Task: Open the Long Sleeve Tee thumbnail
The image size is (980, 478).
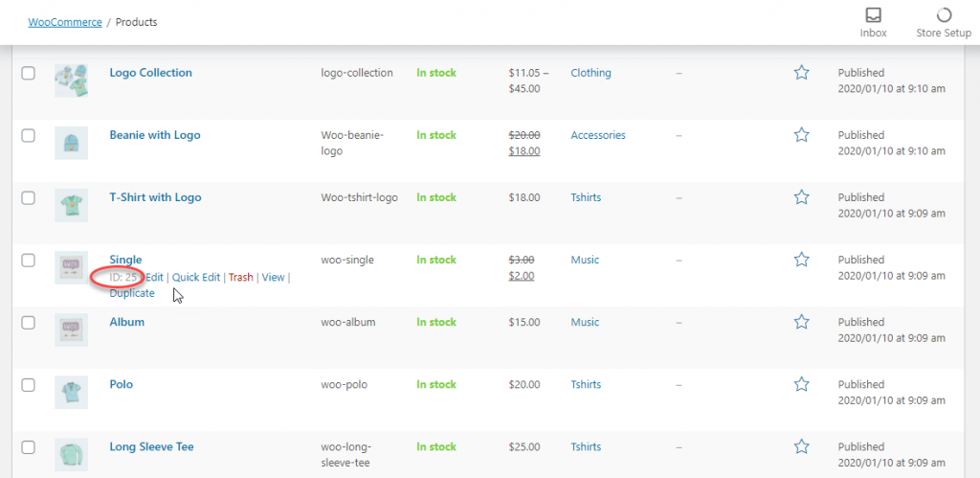Action: 71,454
